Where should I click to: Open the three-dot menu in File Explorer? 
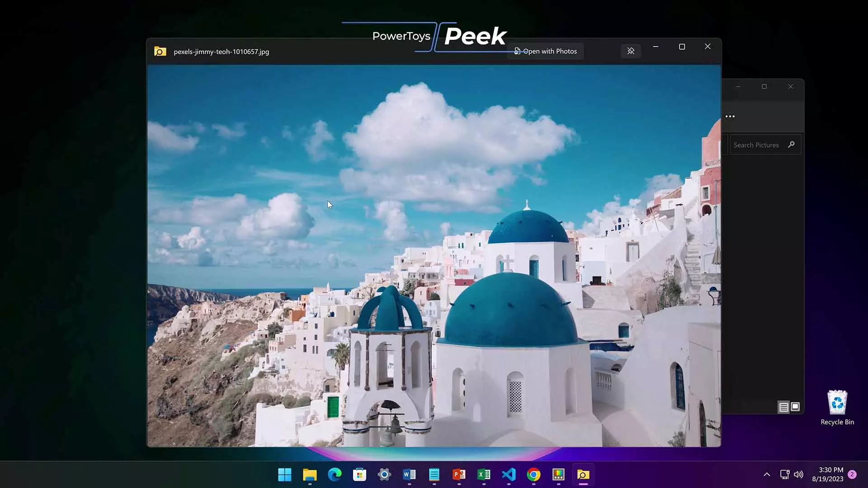point(730,117)
